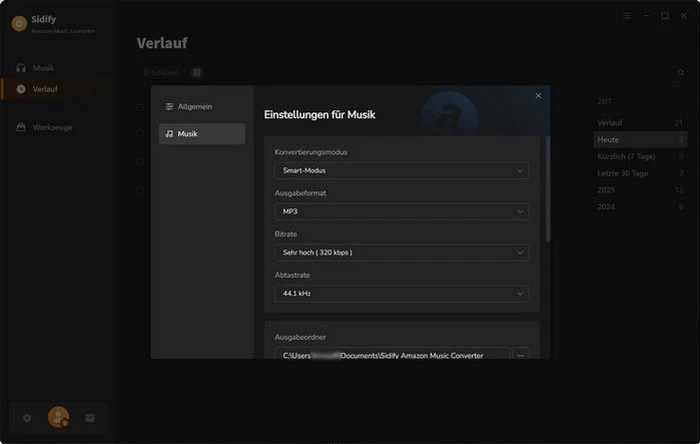The height and width of the screenshot is (444, 700).
Task: Open the Abtastrate 44.1 kHz dropdown
Action: click(x=402, y=294)
